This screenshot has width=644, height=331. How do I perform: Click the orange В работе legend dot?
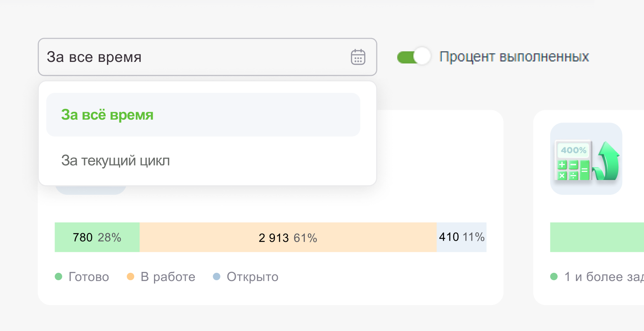(x=130, y=277)
